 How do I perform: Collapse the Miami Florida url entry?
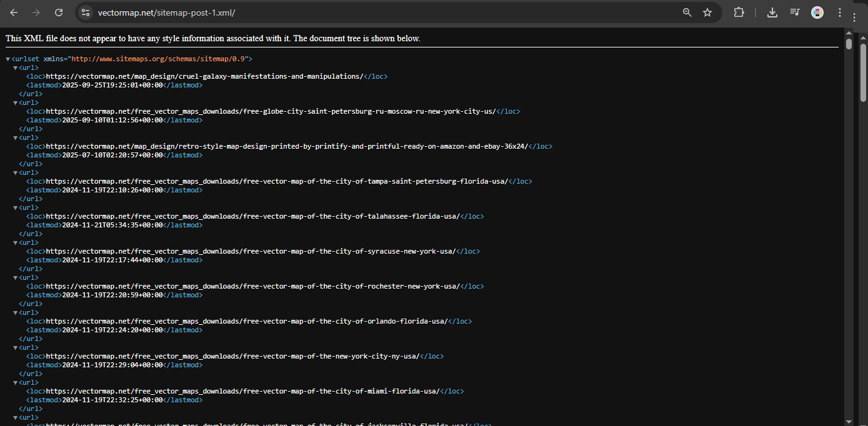(x=16, y=382)
